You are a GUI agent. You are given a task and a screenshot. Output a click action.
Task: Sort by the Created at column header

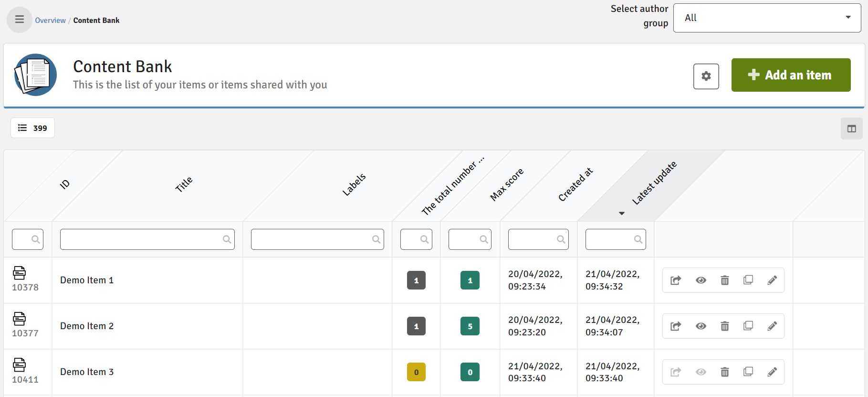tap(575, 184)
